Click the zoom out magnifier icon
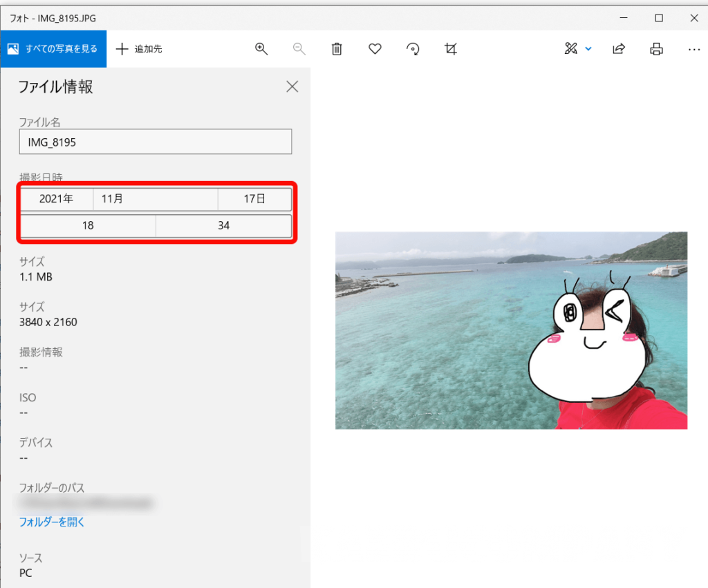The height and width of the screenshot is (588, 708). click(x=299, y=49)
